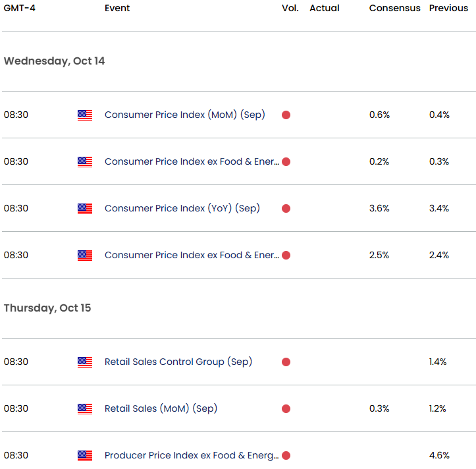The image size is (476, 469).
Task: Click the red volatility dot in the 2.5% consensus CPI ex Food row
Action: (x=286, y=256)
